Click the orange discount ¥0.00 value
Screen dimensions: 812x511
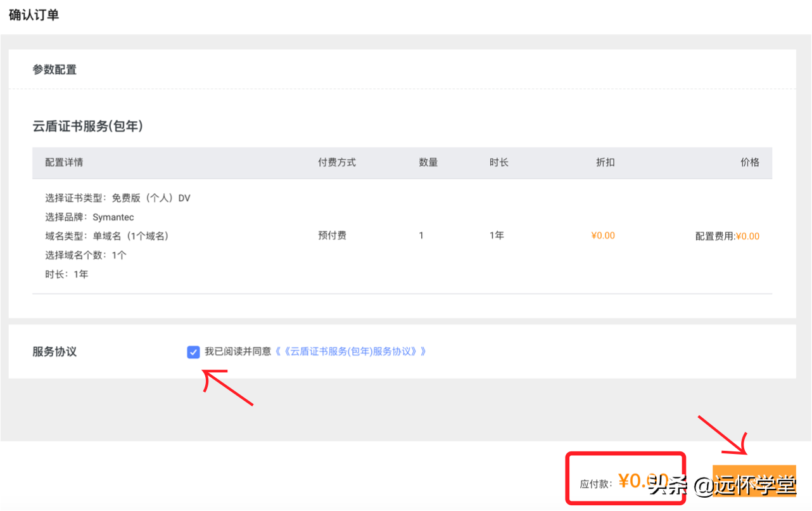click(x=603, y=235)
